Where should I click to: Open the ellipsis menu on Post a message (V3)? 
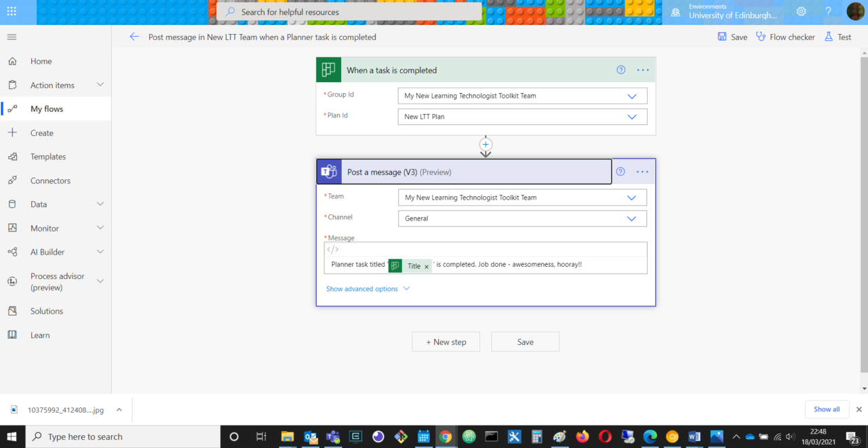click(642, 172)
